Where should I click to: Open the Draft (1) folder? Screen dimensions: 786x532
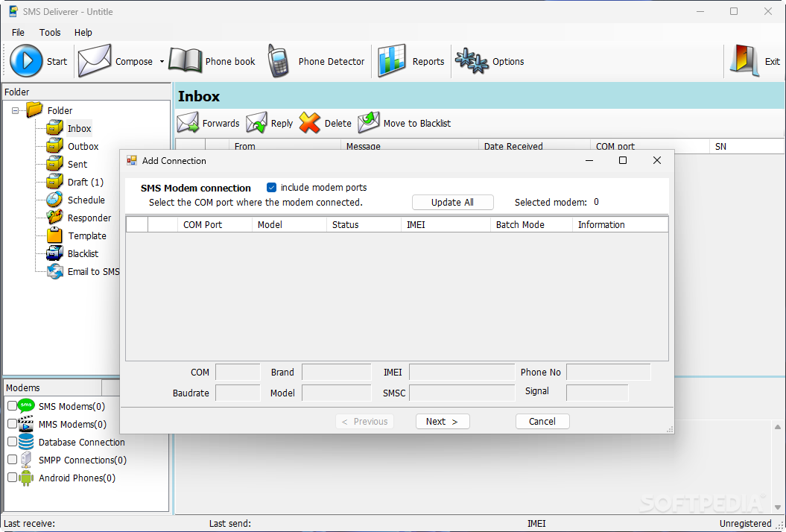pyautogui.click(x=85, y=182)
